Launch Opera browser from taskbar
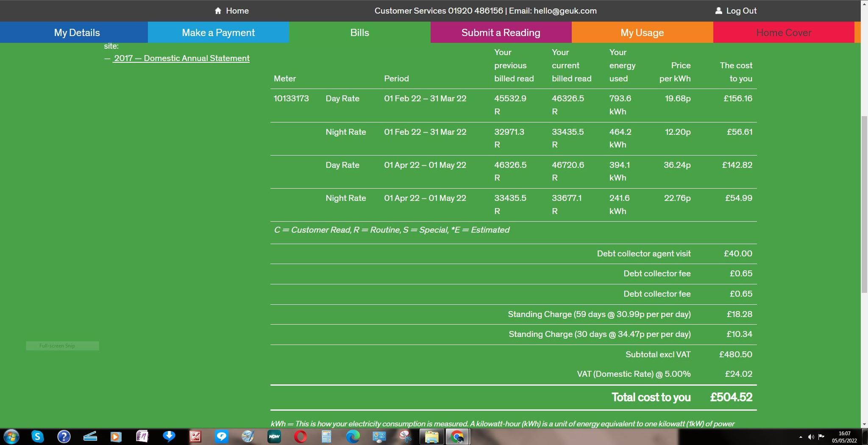This screenshot has width=868, height=445. (300, 437)
